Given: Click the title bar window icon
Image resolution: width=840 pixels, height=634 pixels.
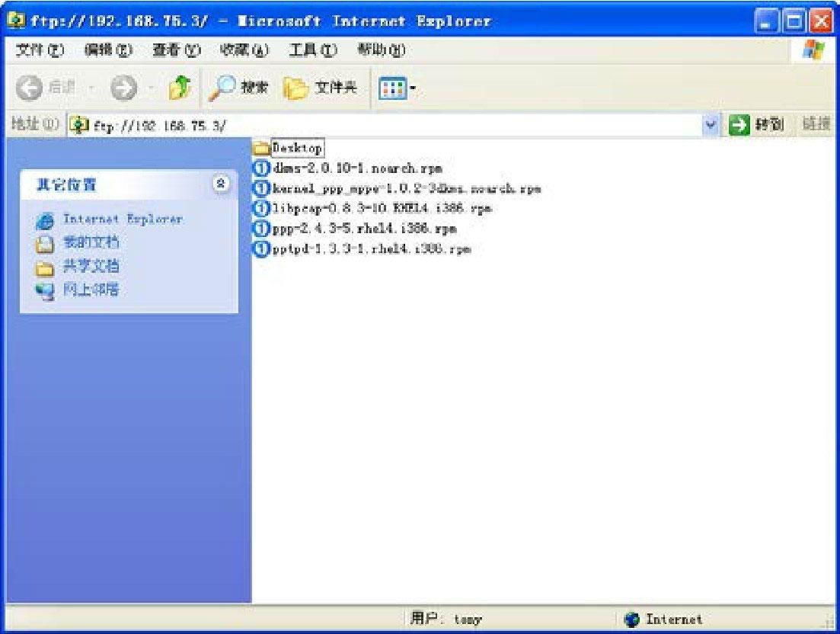Looking at the screenshot, I should tap(17, 21).
